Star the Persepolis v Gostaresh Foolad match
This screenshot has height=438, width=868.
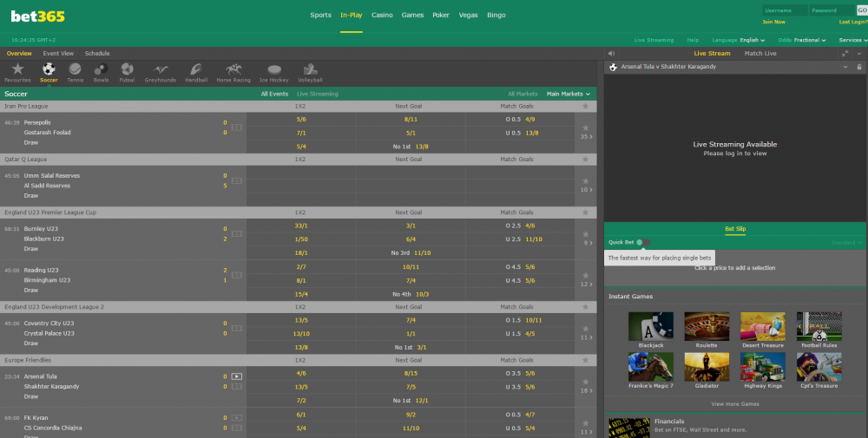[x=585, y=127]
